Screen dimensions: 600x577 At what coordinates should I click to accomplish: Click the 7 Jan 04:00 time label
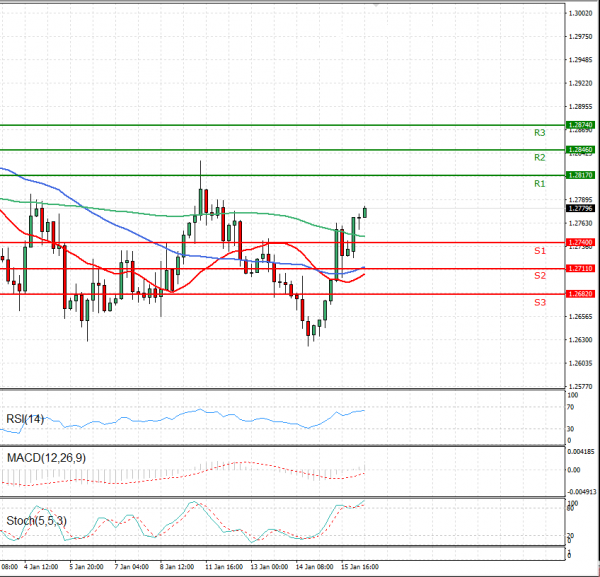tap(132, 567)
